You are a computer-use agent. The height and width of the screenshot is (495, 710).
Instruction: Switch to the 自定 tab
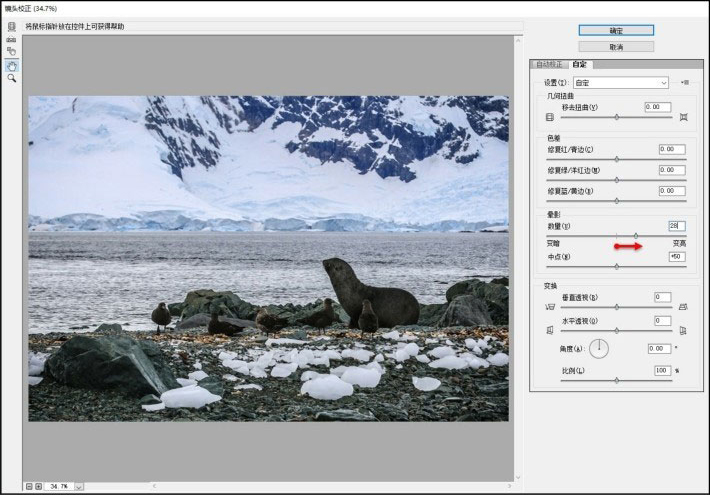(x=580, y=64)
